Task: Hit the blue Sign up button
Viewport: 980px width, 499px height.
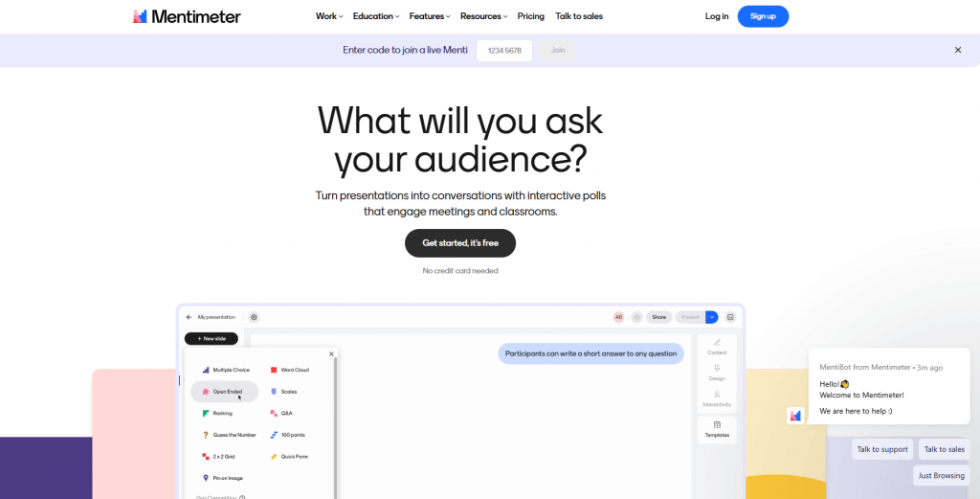Action: tap(763, 16)
